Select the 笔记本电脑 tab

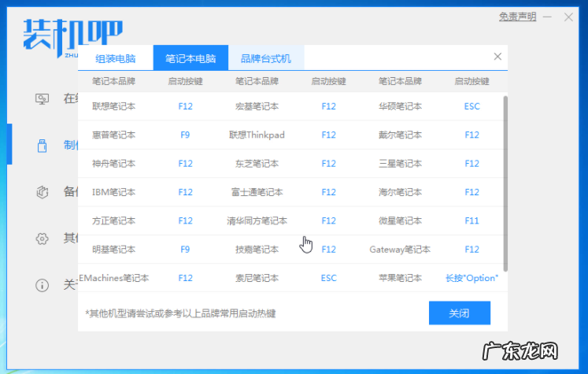tap(190, 58)
